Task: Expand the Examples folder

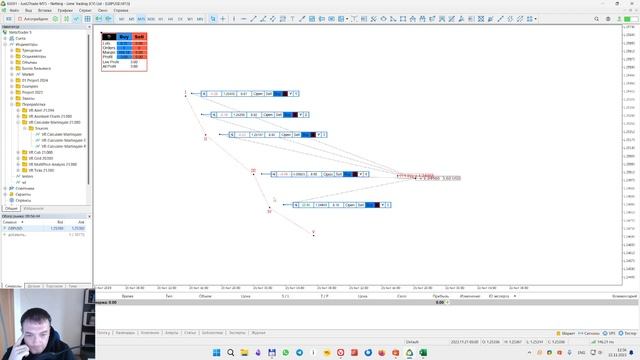Action: [12, 87]
